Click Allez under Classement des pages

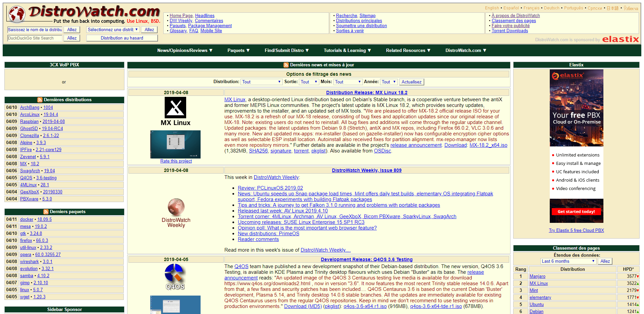605,261
